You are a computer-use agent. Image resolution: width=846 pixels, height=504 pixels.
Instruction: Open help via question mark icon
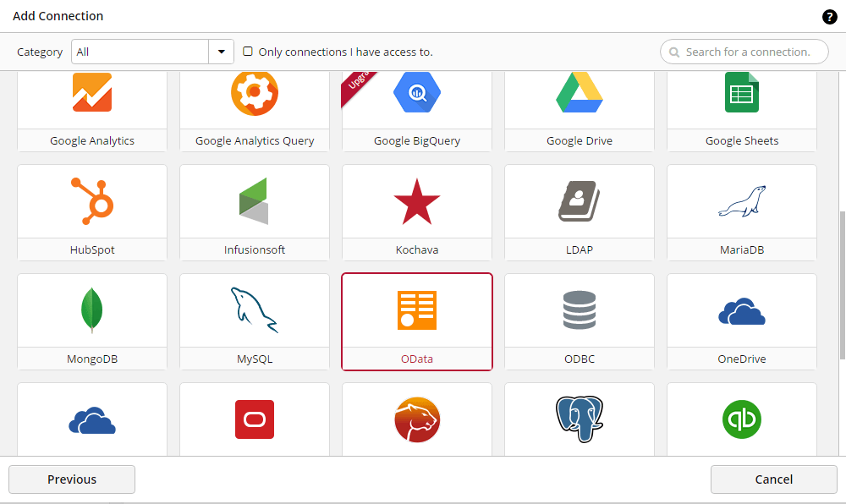tap(829, 17)
